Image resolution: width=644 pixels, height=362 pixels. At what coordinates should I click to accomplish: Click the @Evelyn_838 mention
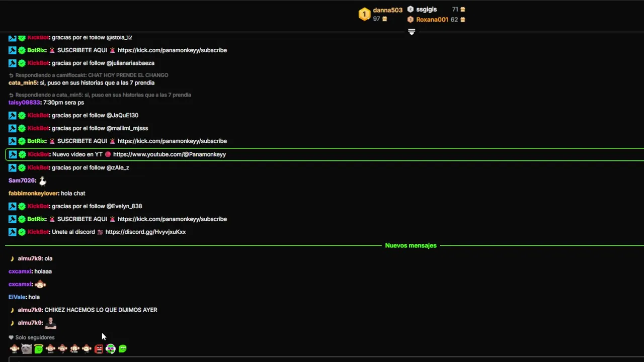[124, 206]
